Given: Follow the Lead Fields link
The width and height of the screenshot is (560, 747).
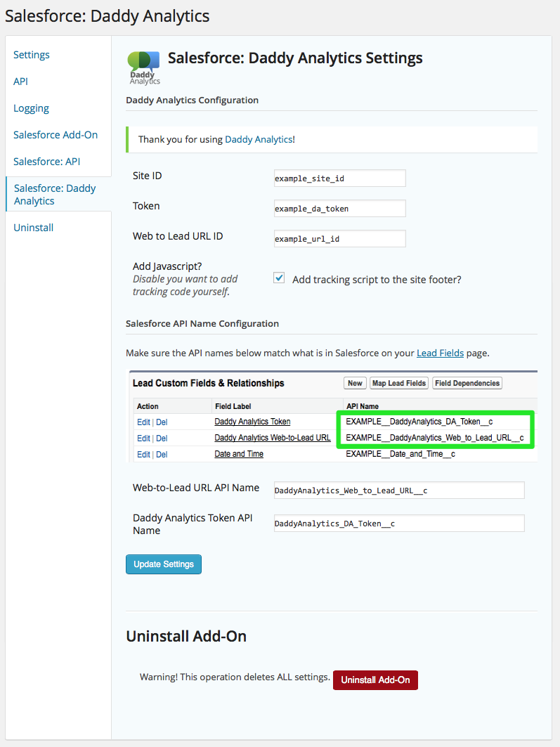Looking at the screenshot, I should point(440,353).
